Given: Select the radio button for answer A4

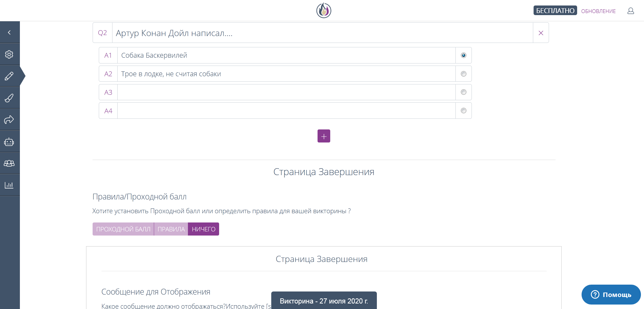Looking at the screenshot, I should tap(464, 111).
